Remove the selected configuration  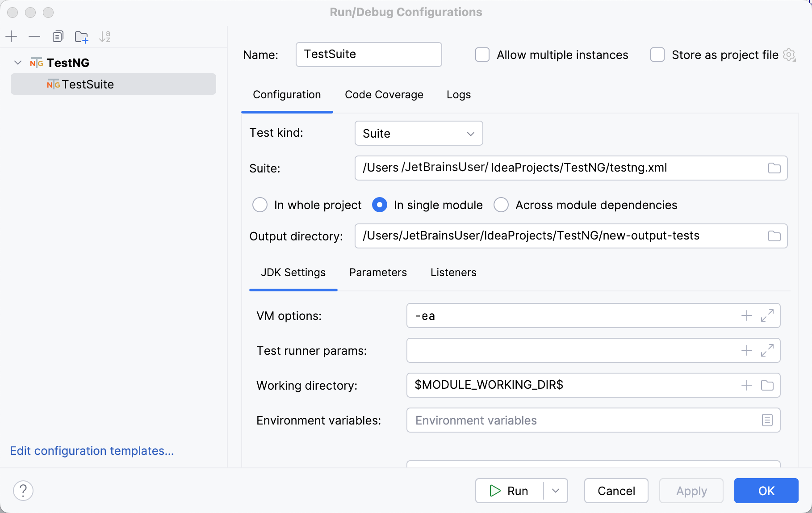tap(34, 36)
